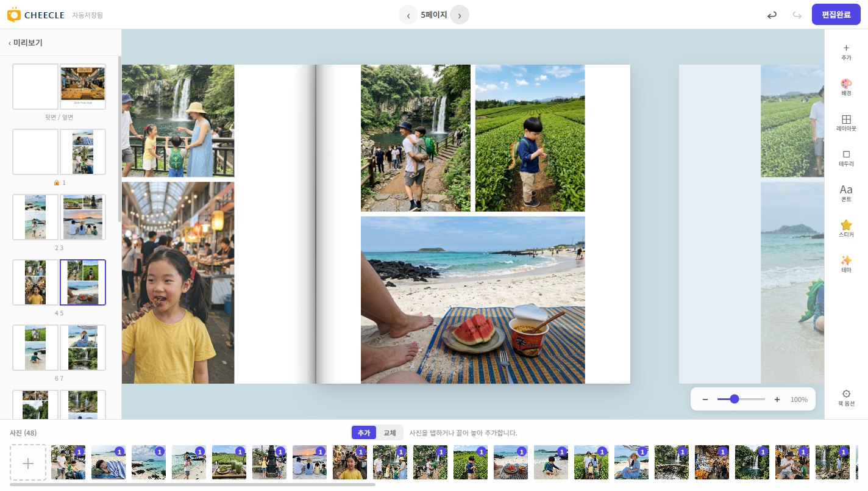Screen dimensions: 868x491
Task: Go to the previous page with the chevron
Action: pos(408,15)
